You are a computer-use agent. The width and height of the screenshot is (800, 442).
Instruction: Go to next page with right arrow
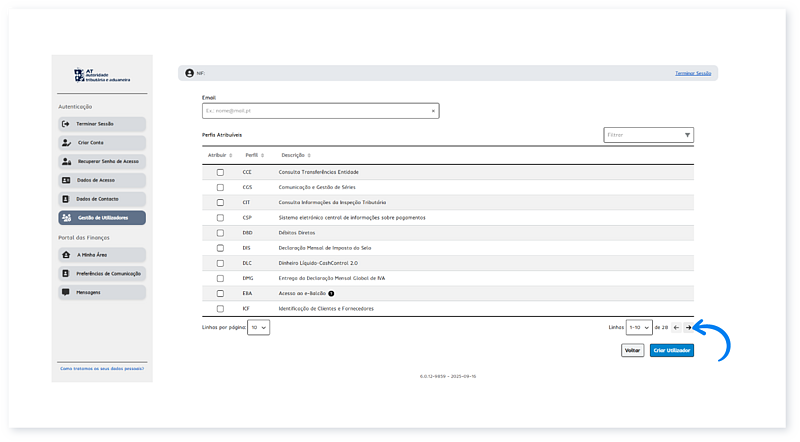[688, 327]
